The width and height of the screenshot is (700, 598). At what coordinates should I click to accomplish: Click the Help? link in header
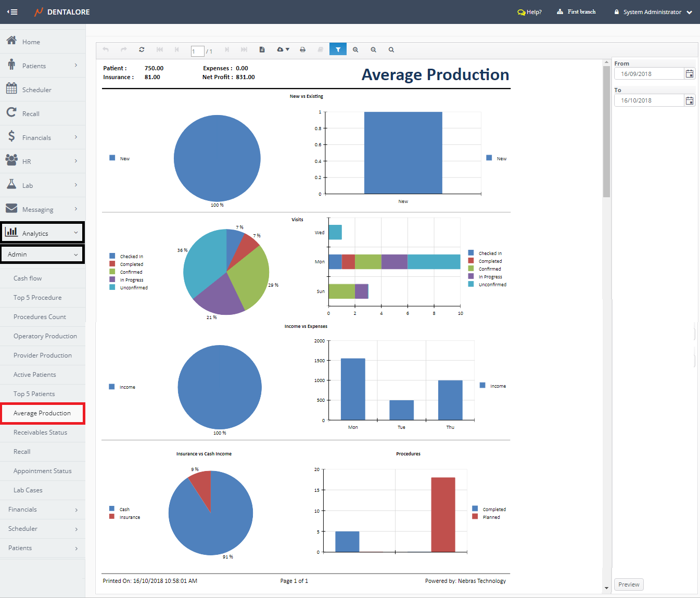point(530,12)
